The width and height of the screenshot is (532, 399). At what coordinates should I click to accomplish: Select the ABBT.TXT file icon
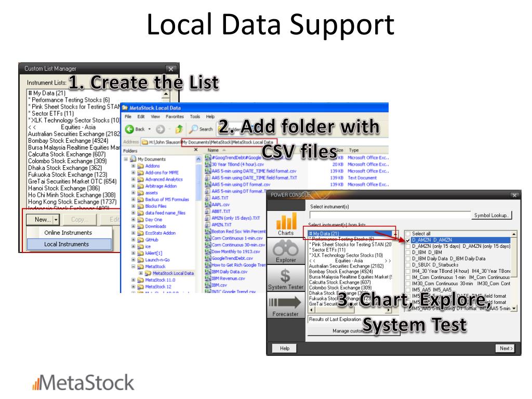(x=208, y=211)
